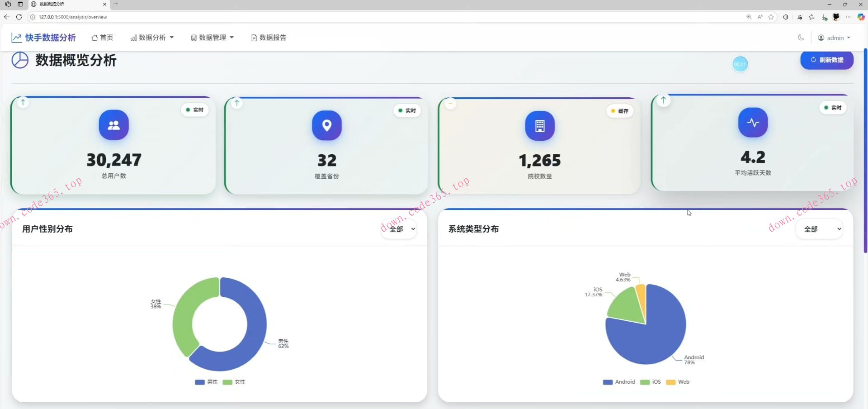Open the 数据分析 dropdown menu
Image resolution: width=868 pixels, height=409 pixels.
click(x=152, y=38)
